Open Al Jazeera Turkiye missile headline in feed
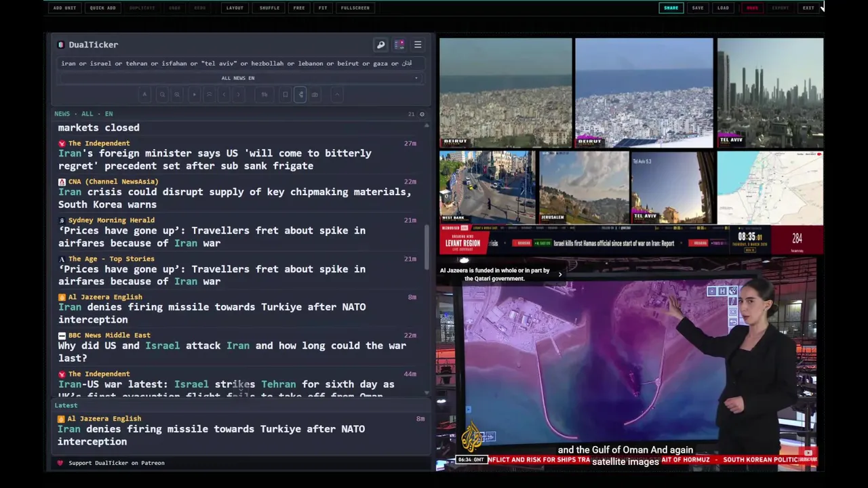The height and width of the screenshot is (488, 868). 212,313
